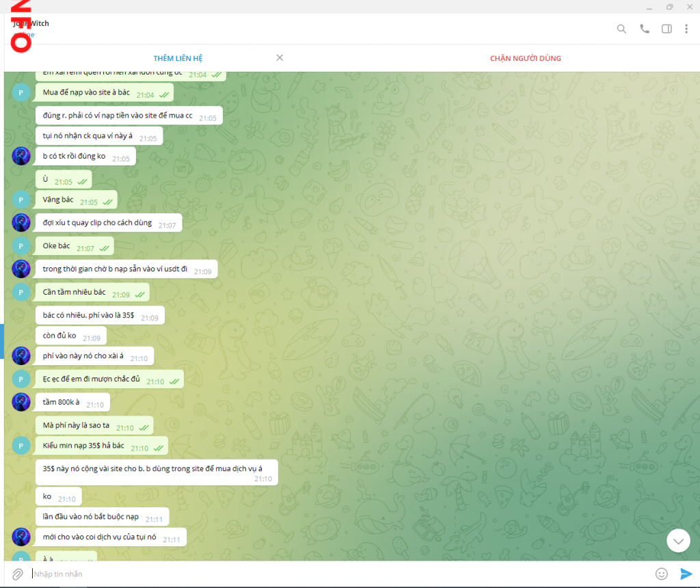Click CHẶN NGƯỜI DÙNG to block user

525,58
